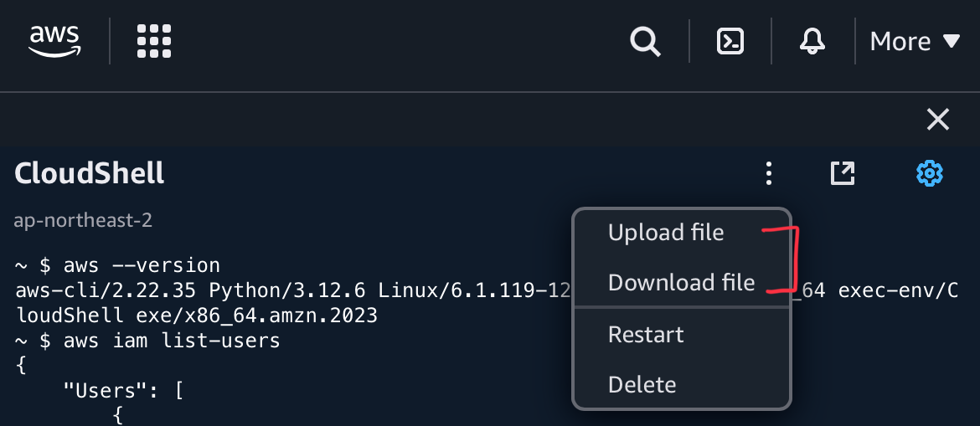
Task: Select Upload file from the actions menu
Action: pos(666,233)
